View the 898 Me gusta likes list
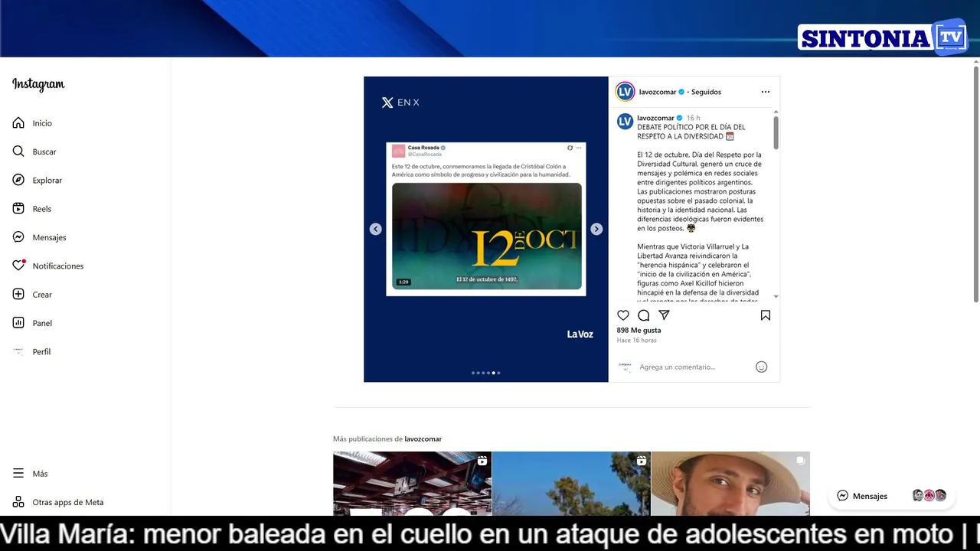The image size is (980, 551). coord(639,331)
